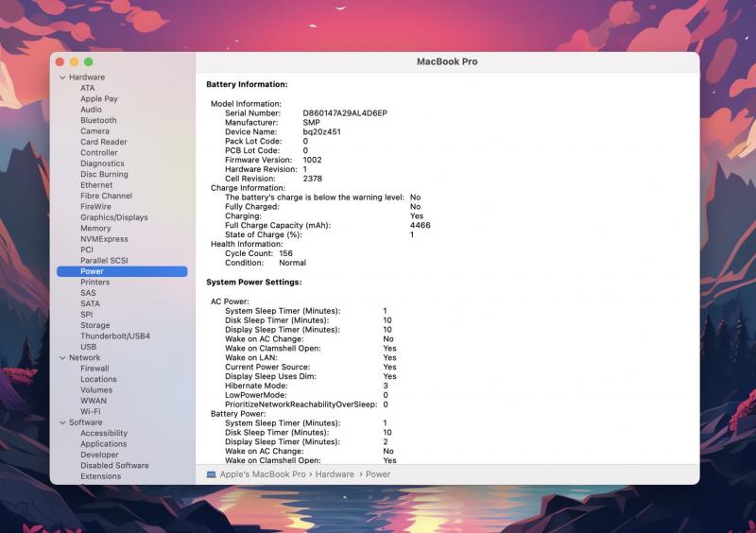Zoom the window with the green button
Screen dimensions: 756x533
pos(89,62)
